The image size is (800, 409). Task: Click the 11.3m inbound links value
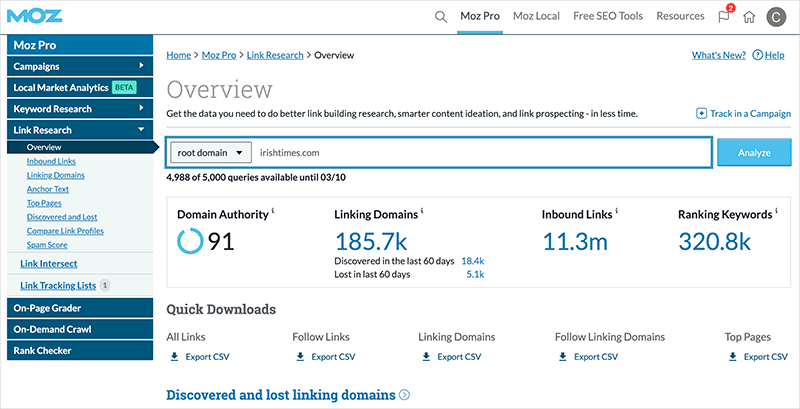point(575,241)
